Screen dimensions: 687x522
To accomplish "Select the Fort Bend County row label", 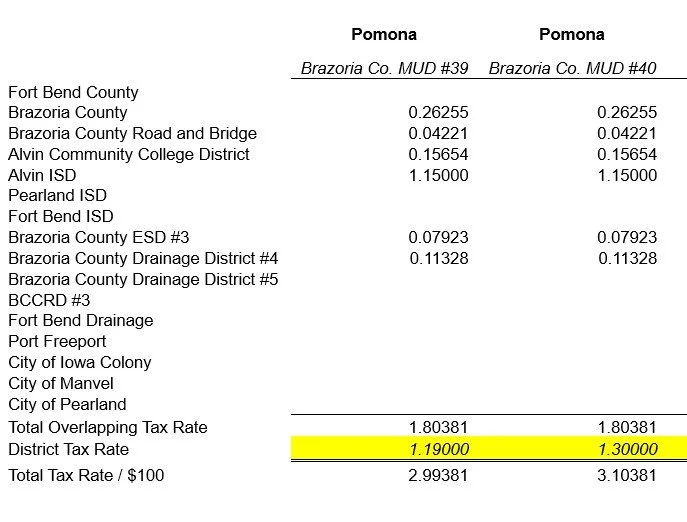I will [x=73, y=92].
